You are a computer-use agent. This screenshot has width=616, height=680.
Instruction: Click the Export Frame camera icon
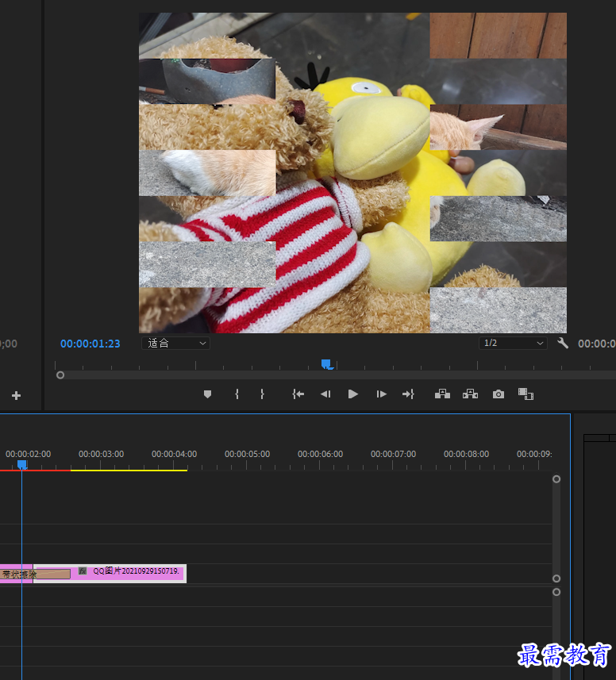click(x=499, y=394)
